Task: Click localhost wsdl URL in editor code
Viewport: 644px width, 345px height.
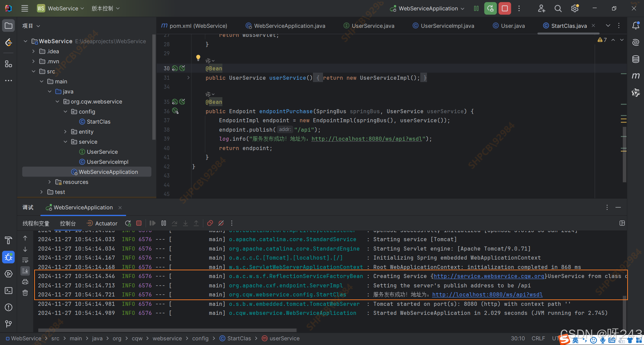Action: [x=367, y=139]
